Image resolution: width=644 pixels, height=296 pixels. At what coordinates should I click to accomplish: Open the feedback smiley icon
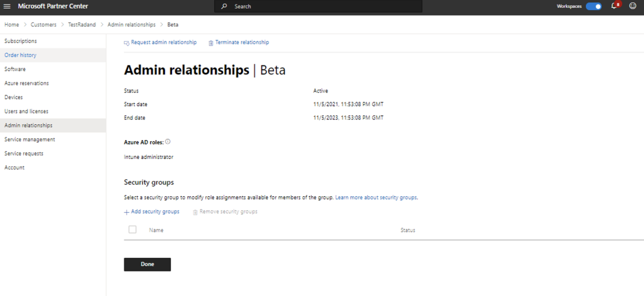[x=633, y=6]
